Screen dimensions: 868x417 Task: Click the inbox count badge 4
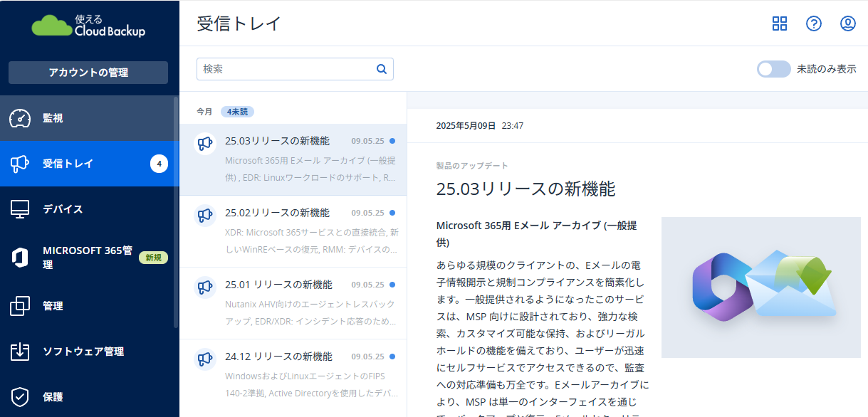pyautogui.click(x=159, y=164)
